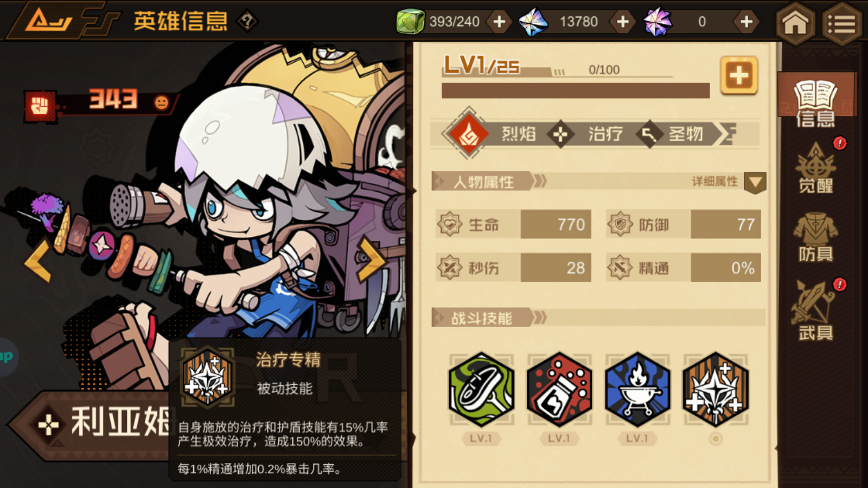This screenshot has width=868, height=488.
Task: Tap the 343 combat power badge
Action: [x=100, y=102]
